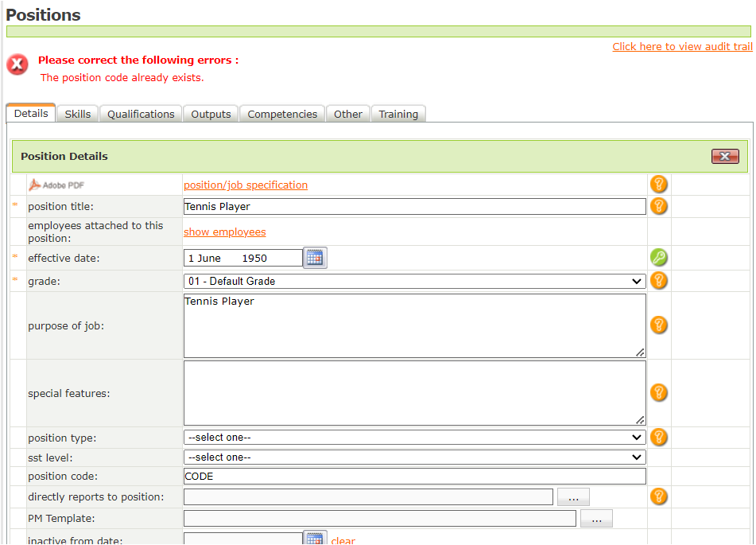Expand the grade dropdown

(414, 281)
